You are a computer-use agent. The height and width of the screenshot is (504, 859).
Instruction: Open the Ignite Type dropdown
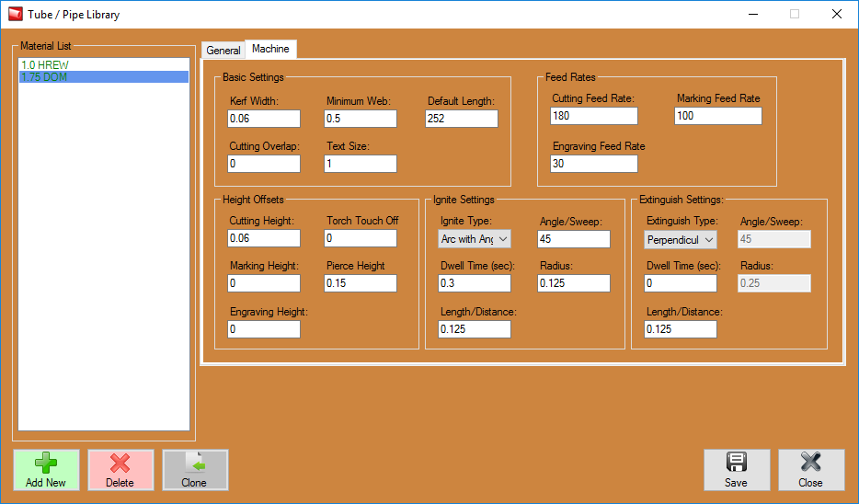point(474,239)
